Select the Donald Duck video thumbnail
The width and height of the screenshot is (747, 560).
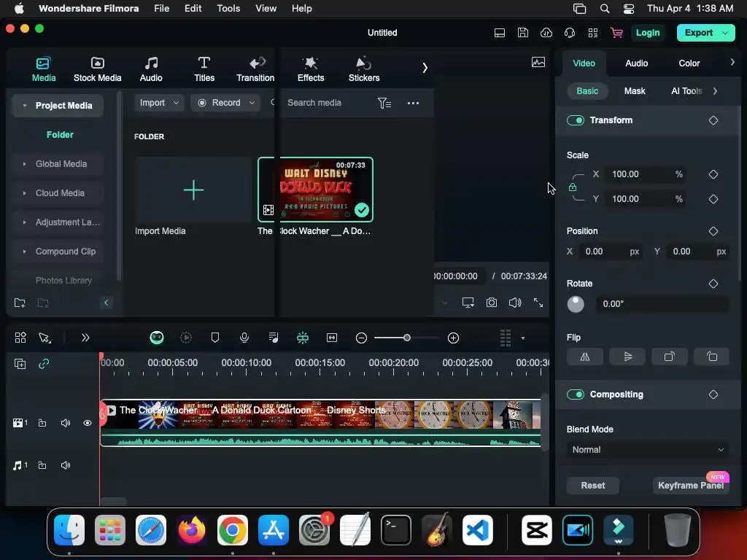[x=315, y=190]
